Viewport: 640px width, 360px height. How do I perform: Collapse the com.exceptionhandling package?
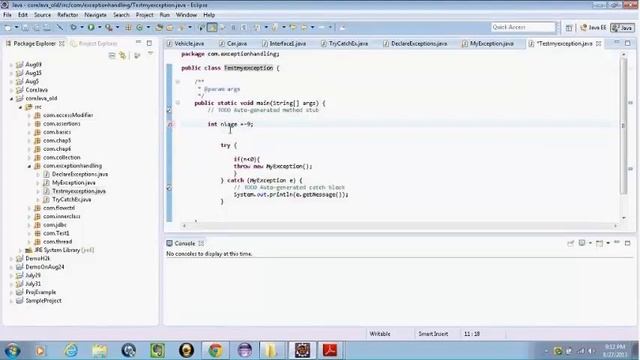tap(29, 166)
